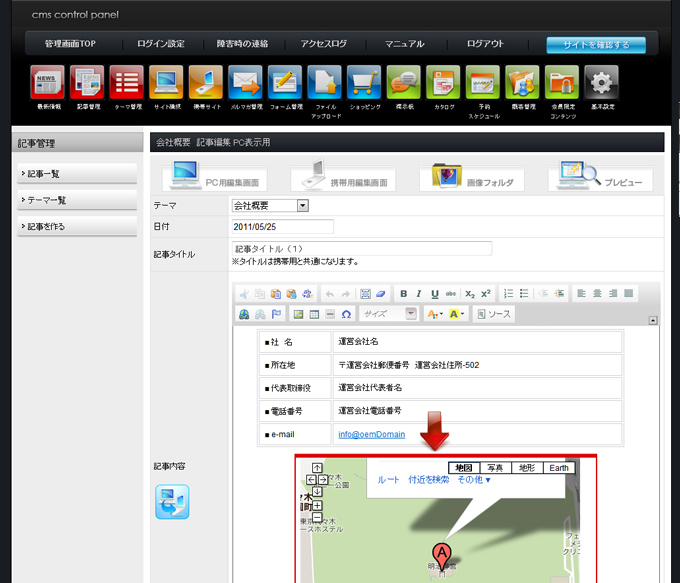This screenshot has height=583, width=680.
Task: Switch the map to 写真 view
Action: point(495,468)
